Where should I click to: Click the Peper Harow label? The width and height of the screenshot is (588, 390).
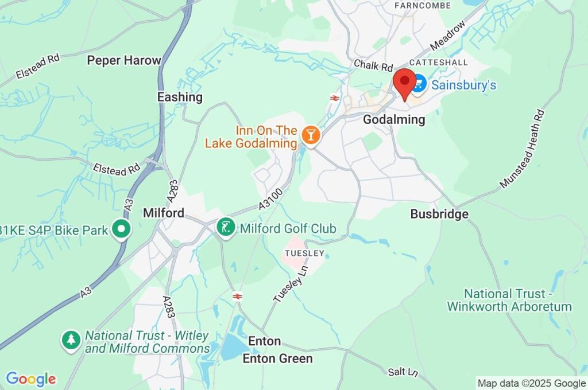click(124, 60)
